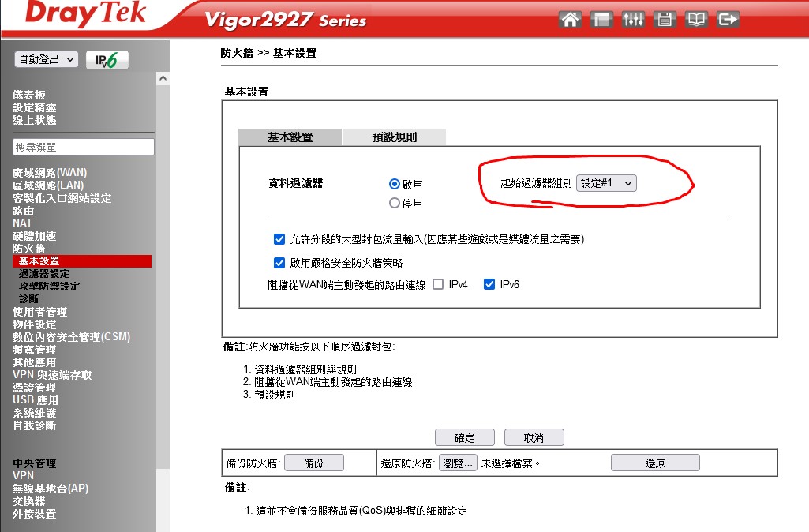Viewport: 809px width, 532px height.
Task: Click the sliders settings icon in header
Action: pyautogui.click(x=633, y=20)
